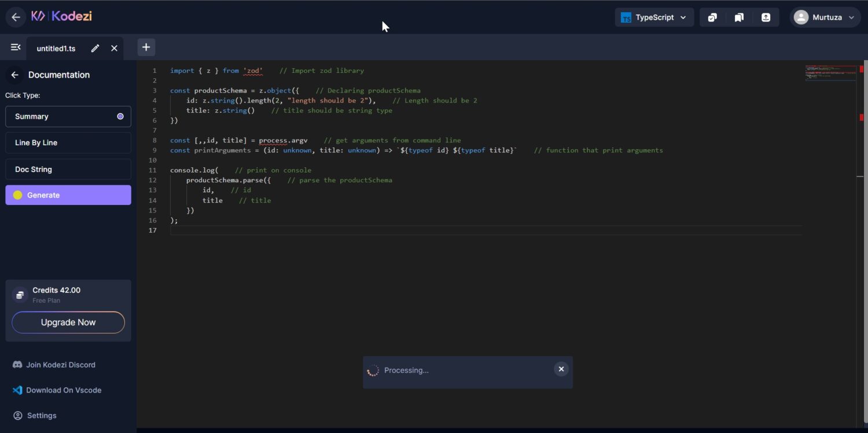Viewport: 868px width, 433px height.
Task: Click the Generate button
Action: (68, 195)
